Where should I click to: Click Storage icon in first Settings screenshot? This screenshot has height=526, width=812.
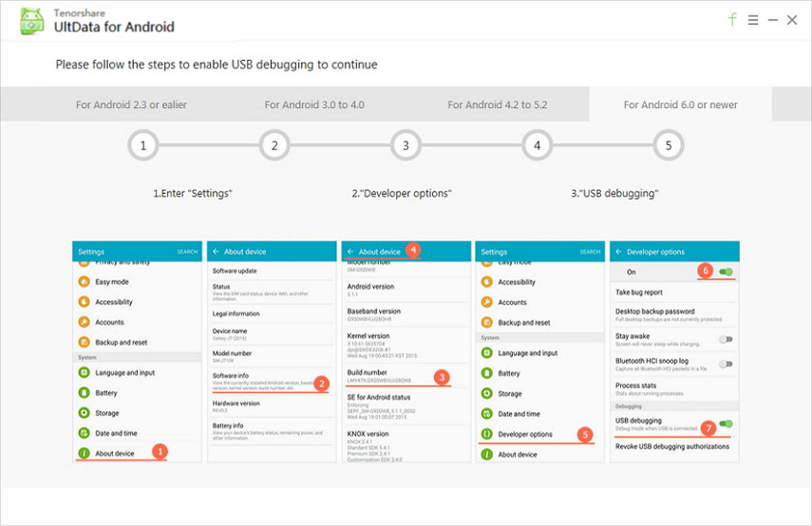tap(84, 413)
